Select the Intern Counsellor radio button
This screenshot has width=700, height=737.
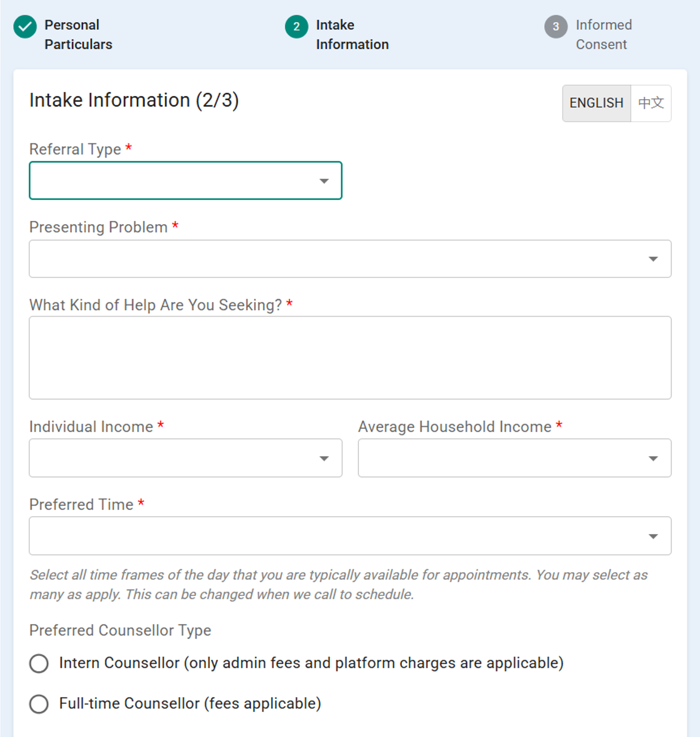point(39,663)
